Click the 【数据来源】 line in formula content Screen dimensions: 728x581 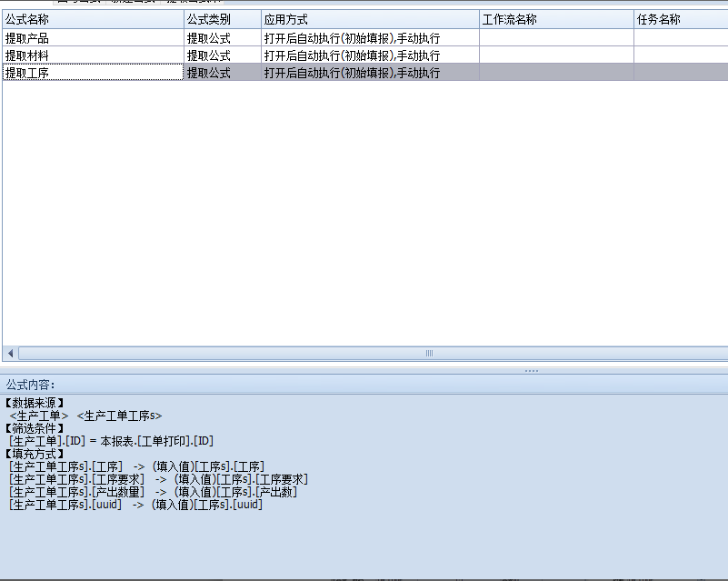pos(35,403)
